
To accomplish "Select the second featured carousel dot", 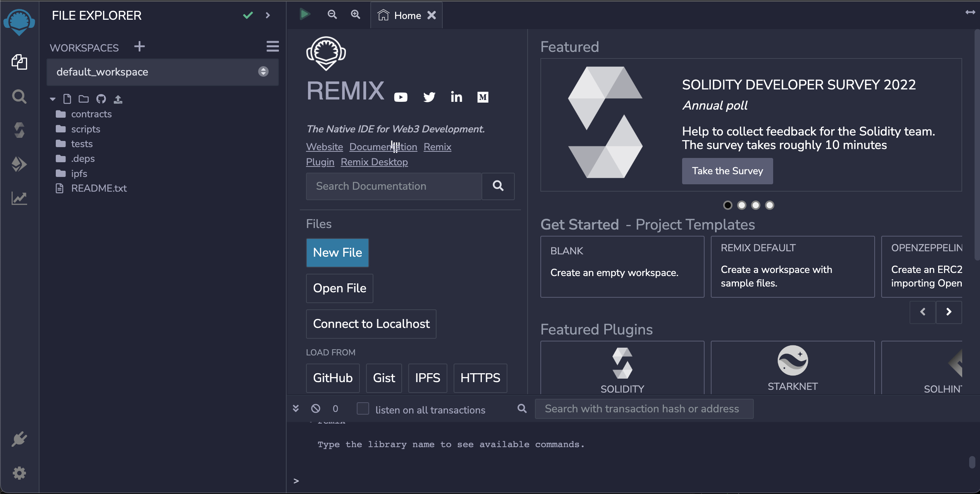I will tap(741, 205).
